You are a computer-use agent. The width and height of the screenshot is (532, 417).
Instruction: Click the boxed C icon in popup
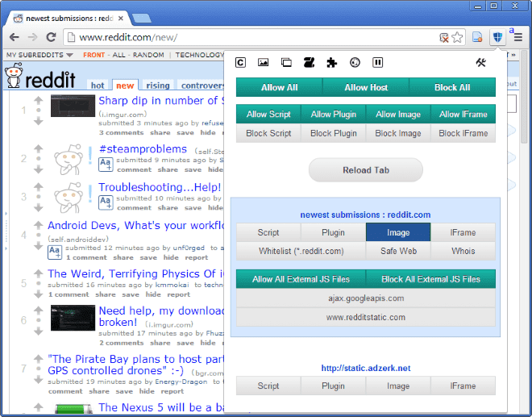[240, 62]
